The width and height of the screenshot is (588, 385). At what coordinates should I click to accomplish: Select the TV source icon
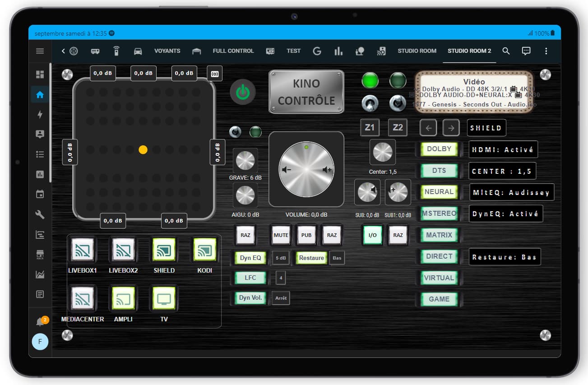pyautogui.click(x=164, y=298)
